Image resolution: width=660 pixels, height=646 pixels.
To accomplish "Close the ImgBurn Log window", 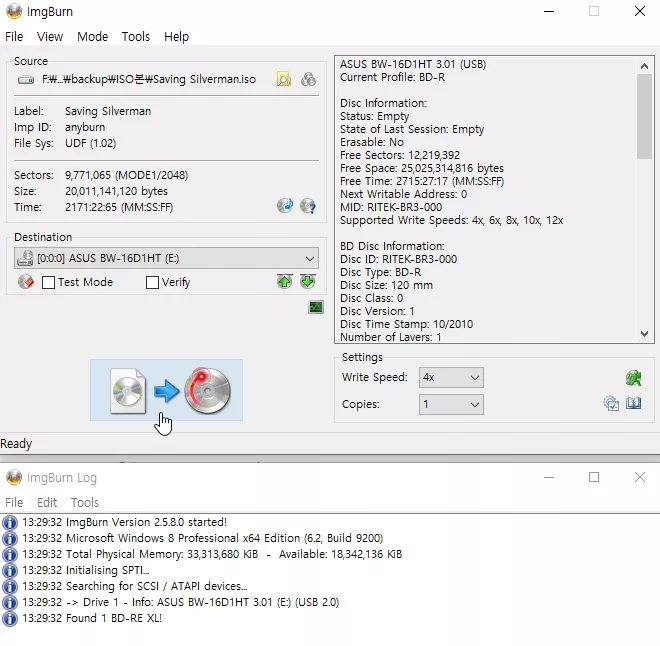I will pos(640,477).
